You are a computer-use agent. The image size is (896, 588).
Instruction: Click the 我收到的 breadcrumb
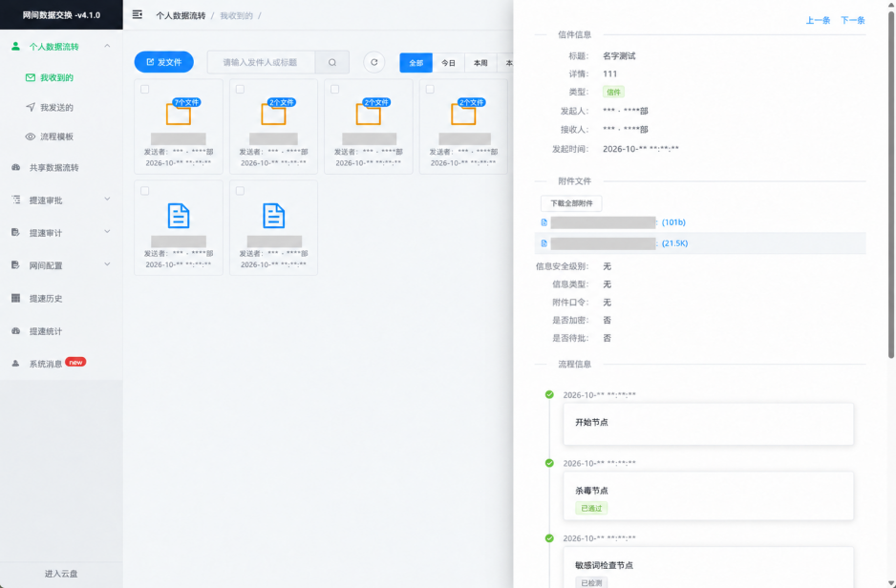click(237, 15)
